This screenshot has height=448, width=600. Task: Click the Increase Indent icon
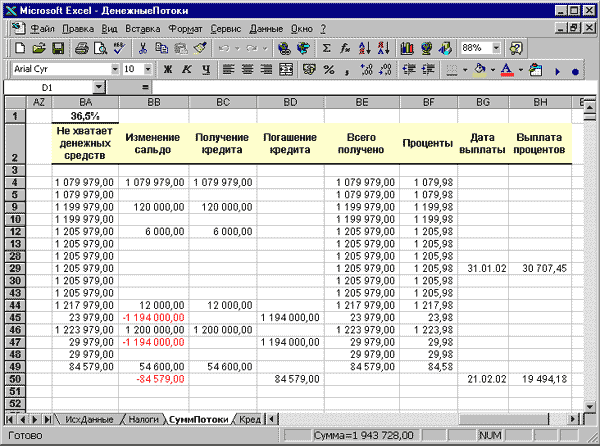click(x=428, y=70)
